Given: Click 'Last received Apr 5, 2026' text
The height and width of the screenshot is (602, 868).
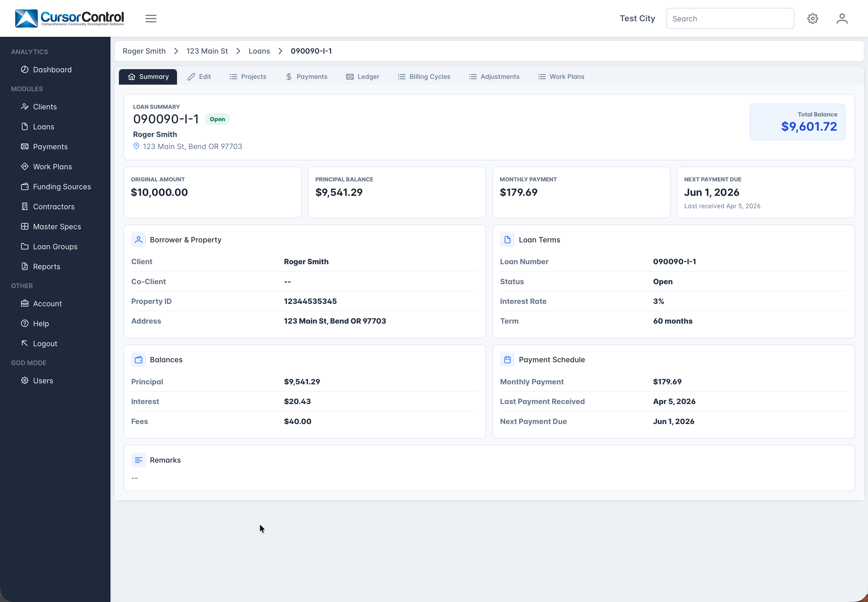Looking at the screenshot, I should coord(722,206).
